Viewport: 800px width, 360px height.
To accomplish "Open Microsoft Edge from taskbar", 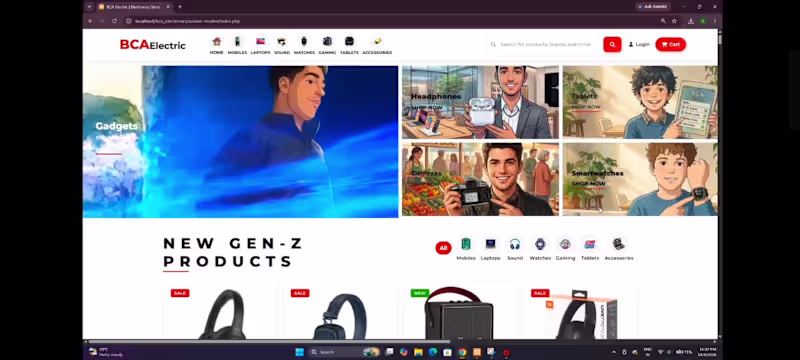I will pyautogui.click(x=433, y=352).
